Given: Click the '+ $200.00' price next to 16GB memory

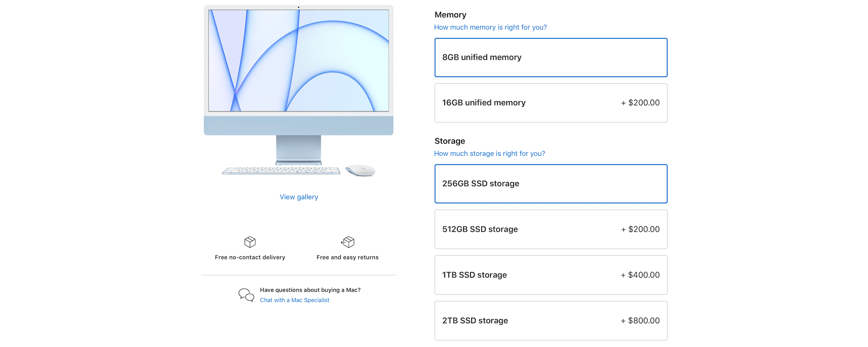Looking at the screenshot, I should click(x=640, y=103).
